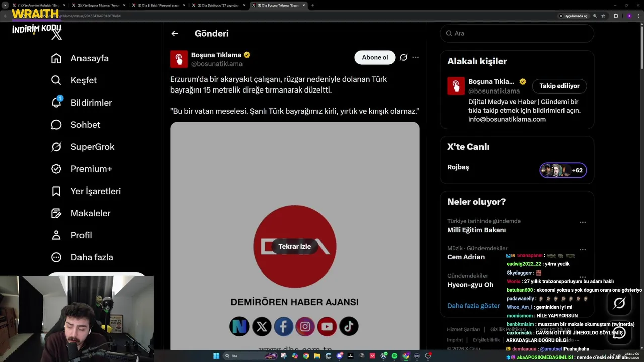The image size is (644, 362).
Task: Click the Grok icon beside Abone ol
Action: [x=404, y=57]
